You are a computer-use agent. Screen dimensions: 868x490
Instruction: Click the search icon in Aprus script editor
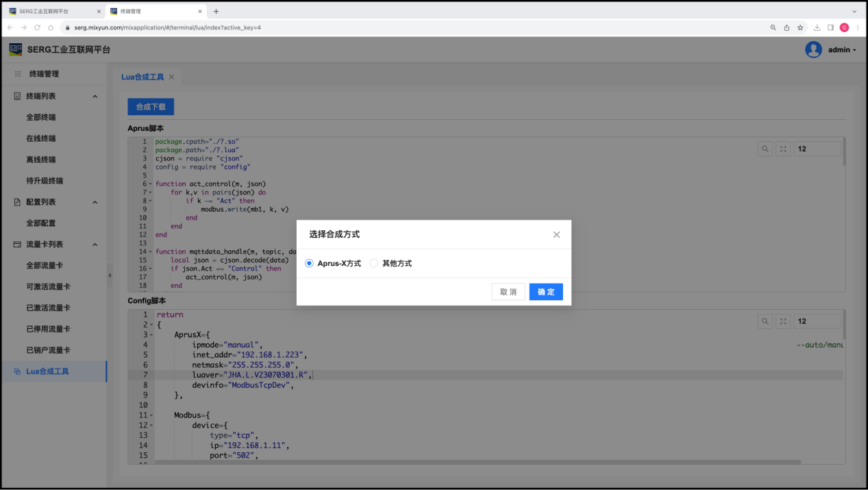tap(765, 149)
